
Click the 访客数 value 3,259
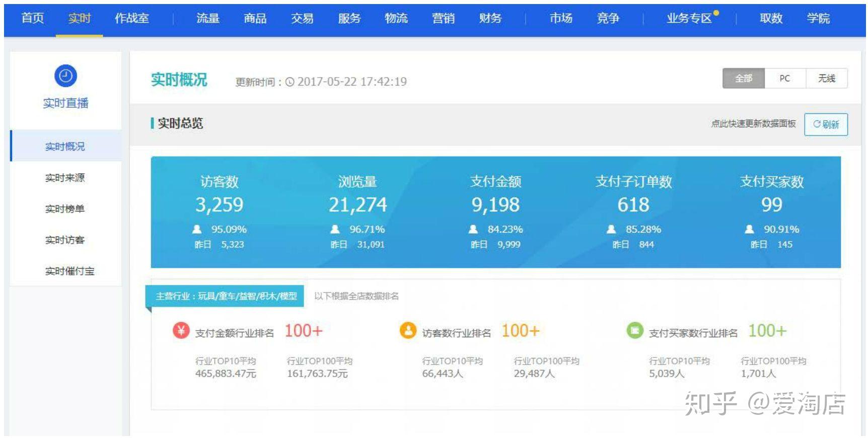click(x=220, y=205)
